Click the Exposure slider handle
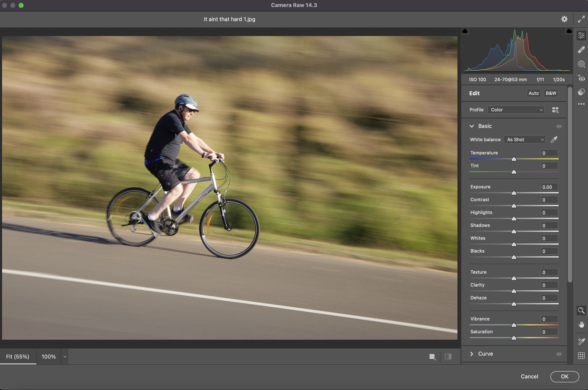Screen dimensions: 588x390 (514, 193)
